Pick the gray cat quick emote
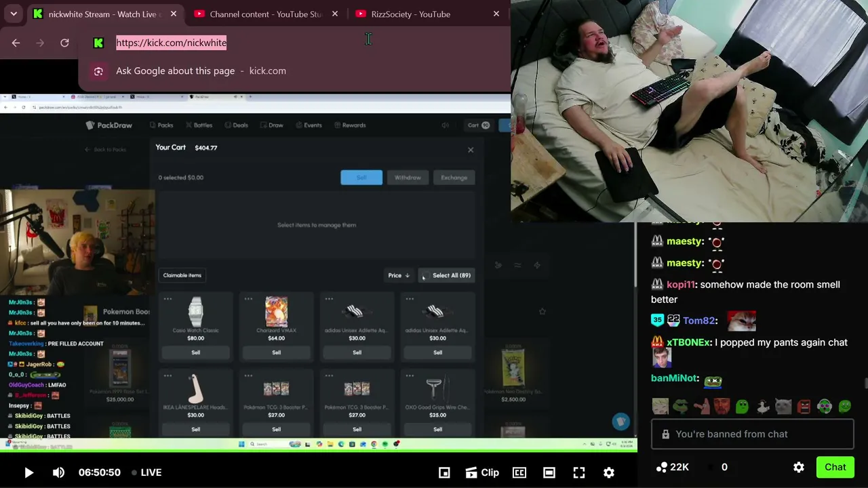This screenshot has height=488, width=868. pos(783,406)
